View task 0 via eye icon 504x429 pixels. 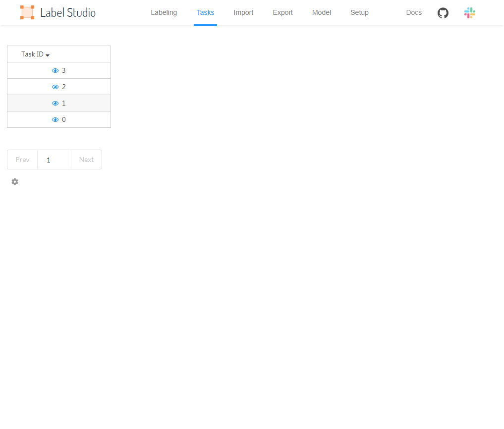(56, 119)
